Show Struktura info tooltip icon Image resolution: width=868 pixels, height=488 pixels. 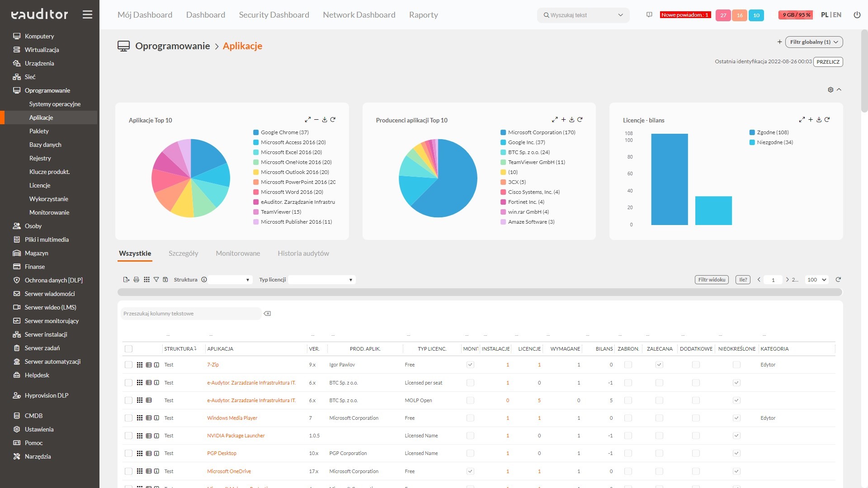coord(204,280)
